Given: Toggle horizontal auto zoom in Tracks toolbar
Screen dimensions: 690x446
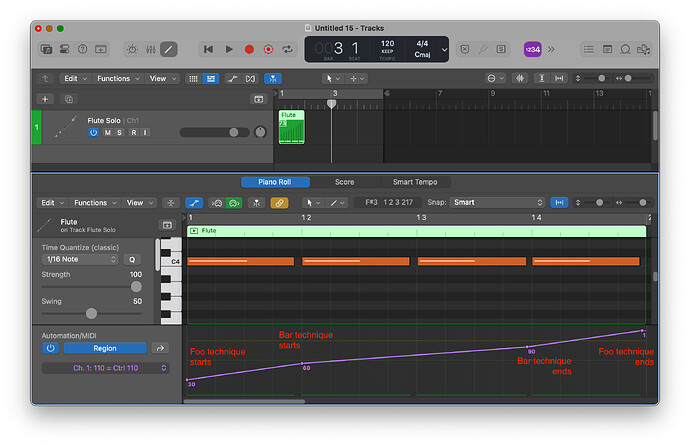Looking at the screenshot, I should click(559, 78).
